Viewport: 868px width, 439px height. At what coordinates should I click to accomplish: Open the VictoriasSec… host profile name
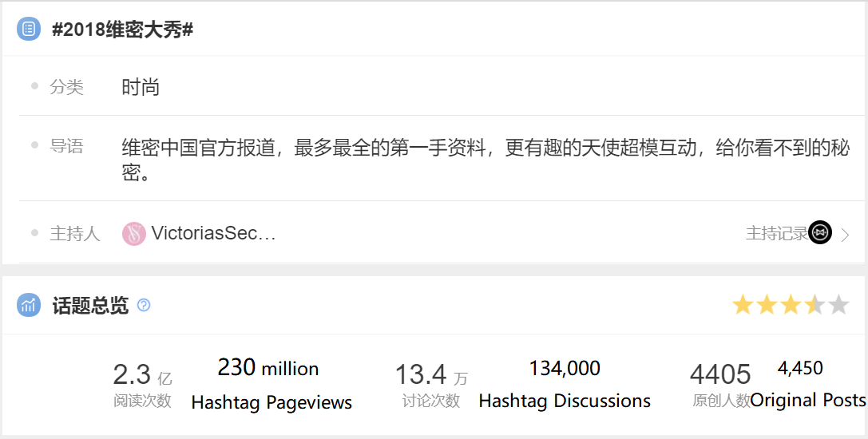coord(213,234)
